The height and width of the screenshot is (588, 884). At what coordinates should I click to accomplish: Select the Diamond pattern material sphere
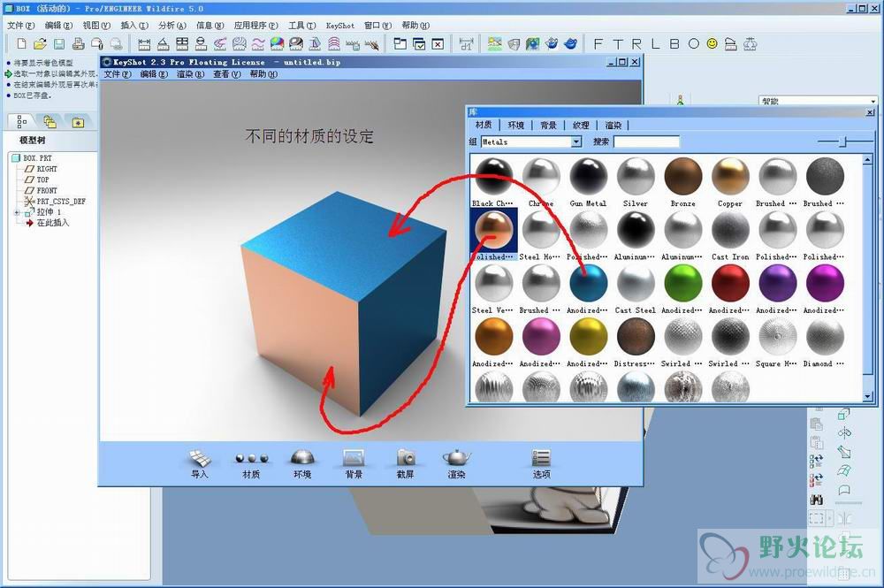825,337
